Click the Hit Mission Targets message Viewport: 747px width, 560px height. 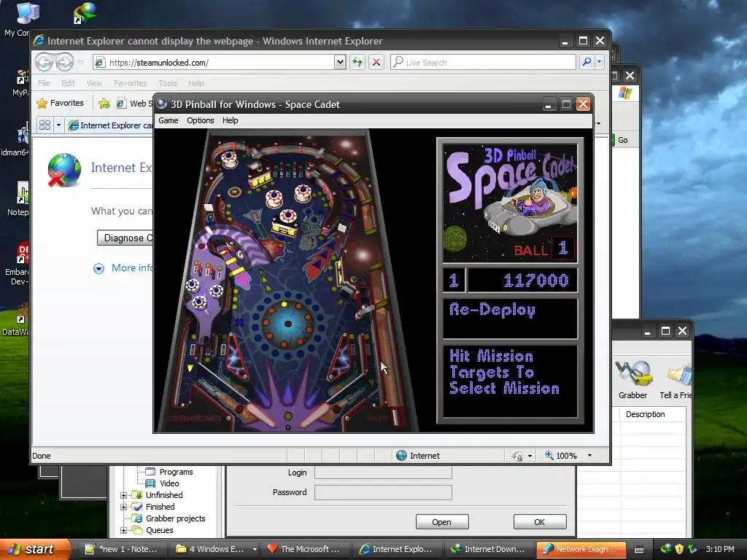(x=510, y=381)
